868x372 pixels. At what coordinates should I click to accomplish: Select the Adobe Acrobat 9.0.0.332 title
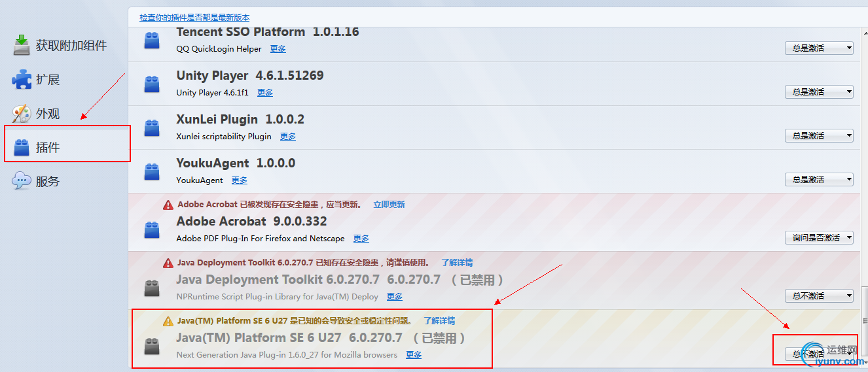click(251, 222)
